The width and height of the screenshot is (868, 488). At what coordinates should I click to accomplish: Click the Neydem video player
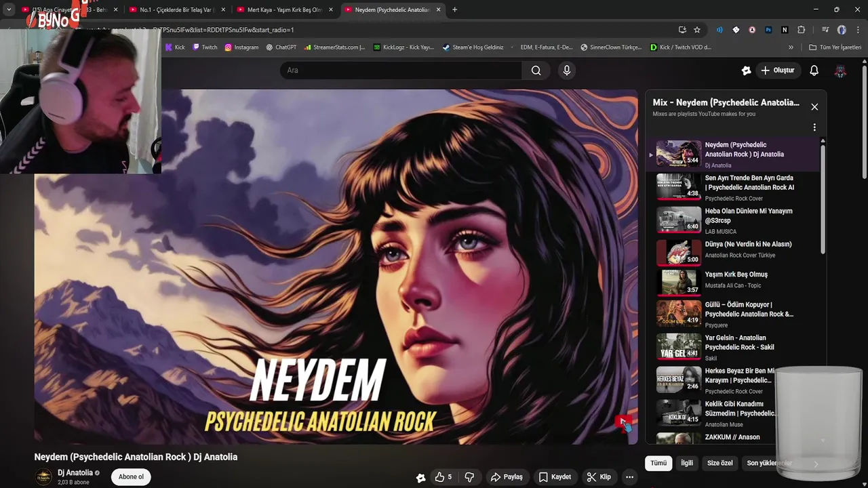point(336,267)
